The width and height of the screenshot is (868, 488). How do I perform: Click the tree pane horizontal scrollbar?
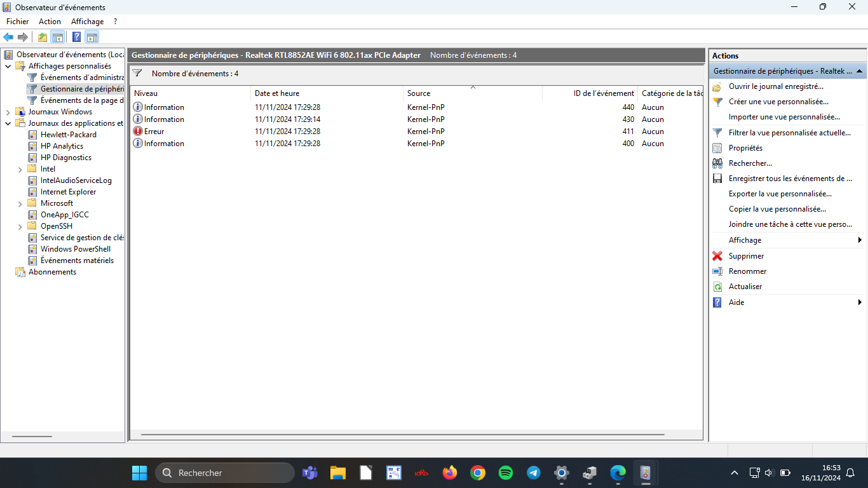click(32, 436)
